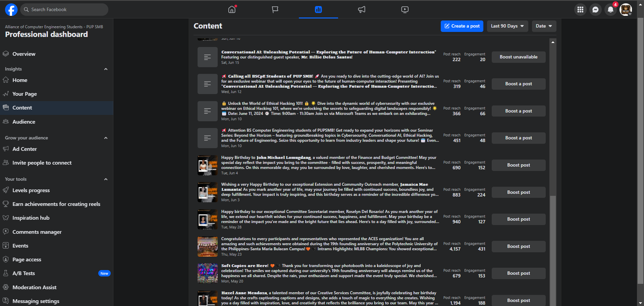This screenshot has height=306, width=644.
Task: Select the Professional dashboard chart icon
Action: [x=318, y=9]
